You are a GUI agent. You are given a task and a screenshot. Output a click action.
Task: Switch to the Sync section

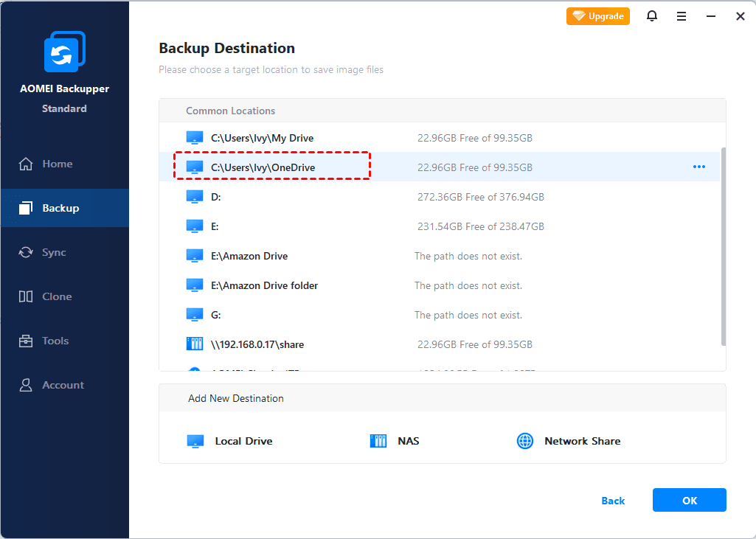(54, 252)
